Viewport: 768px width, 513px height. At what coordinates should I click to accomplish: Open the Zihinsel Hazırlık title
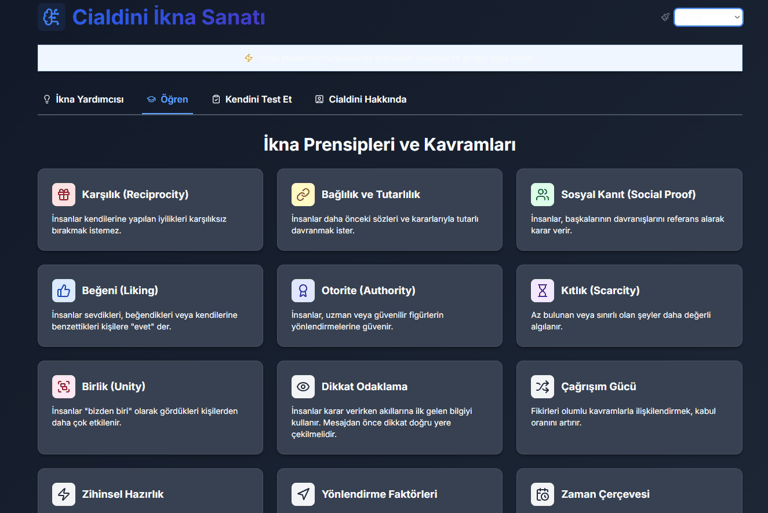click(123, 494)
